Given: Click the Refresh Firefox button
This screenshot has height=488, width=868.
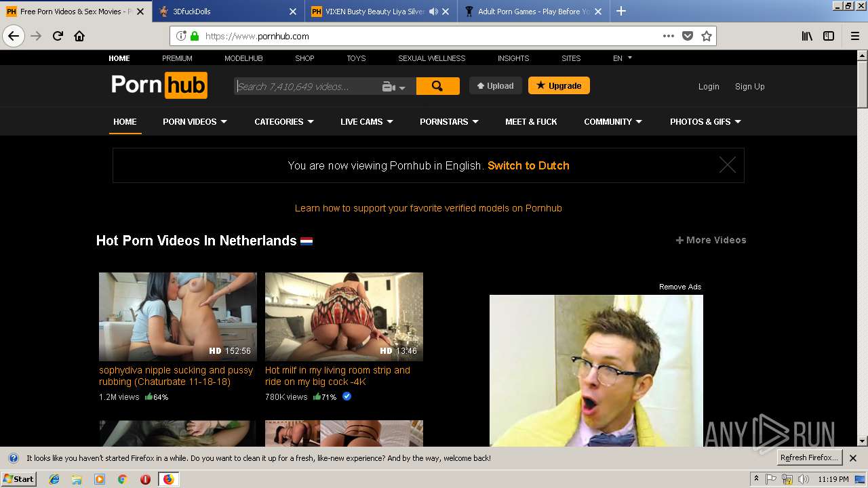Looking at the screenshot, I should 810,458.
